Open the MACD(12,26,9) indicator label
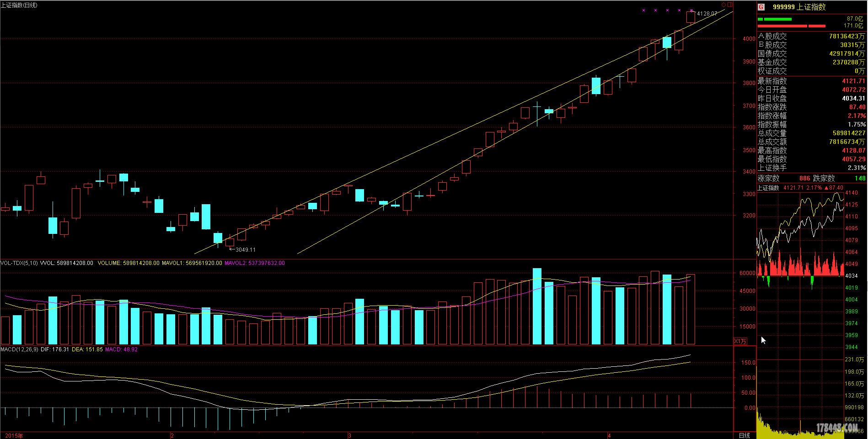The image size is (868, 439). coord(19,349)
